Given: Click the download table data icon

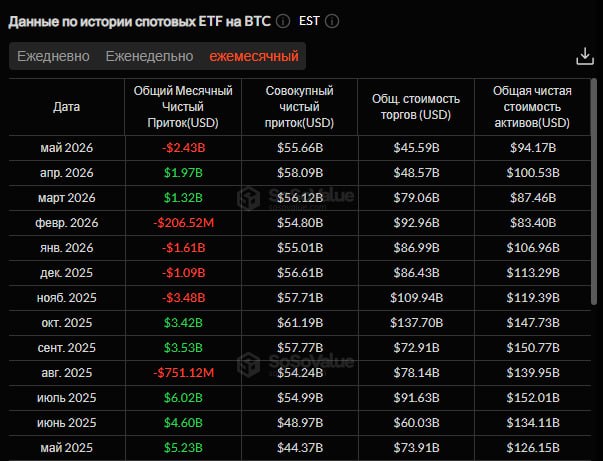Looking at the screenshot, I should click(x=585, y=56).
